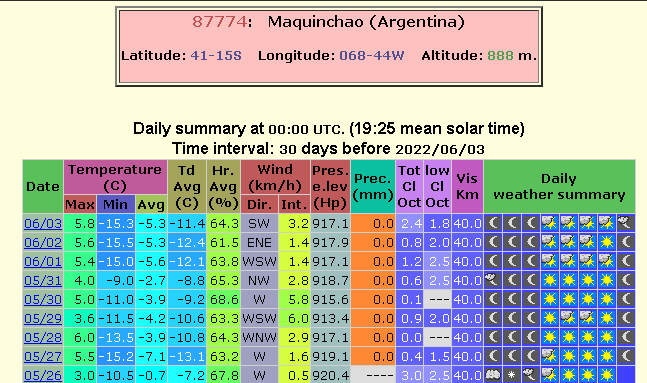Click first moon icon in 06/03 row
The image size is (647, 383).
pos(493,223)
